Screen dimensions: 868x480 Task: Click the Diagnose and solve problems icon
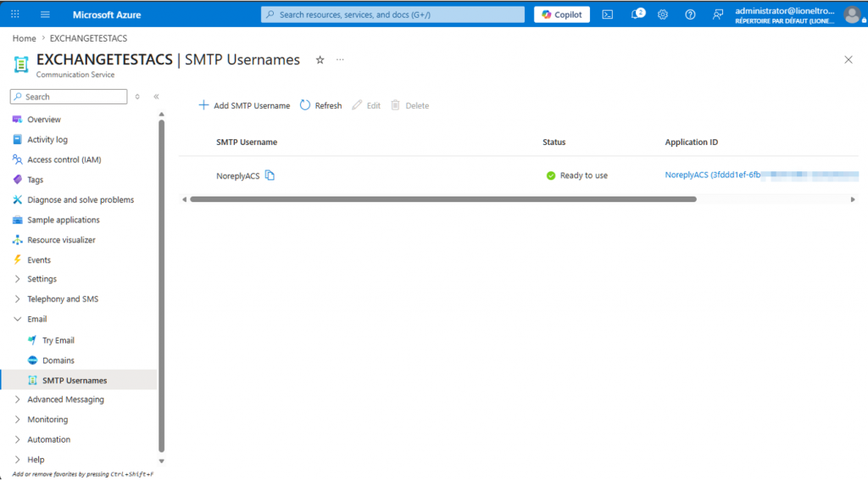pos(17,199)
